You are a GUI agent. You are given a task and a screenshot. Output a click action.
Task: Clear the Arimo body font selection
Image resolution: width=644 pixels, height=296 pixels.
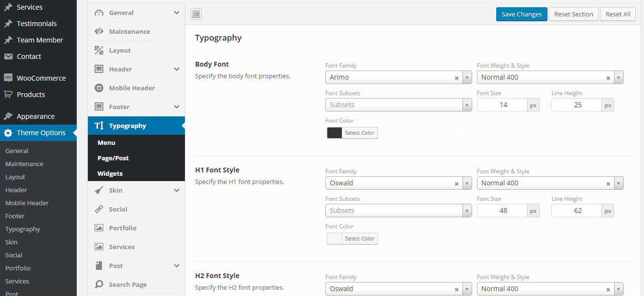point(456,78)
